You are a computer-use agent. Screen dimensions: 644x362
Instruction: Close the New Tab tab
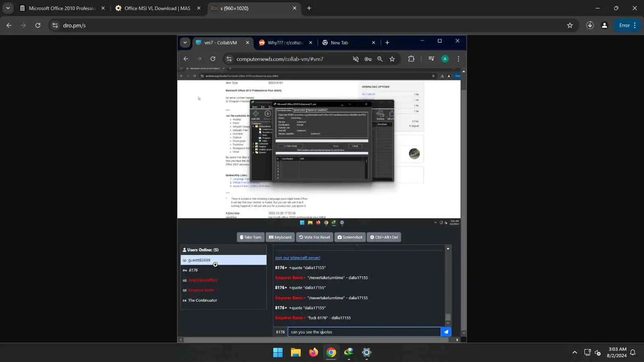(374, 43)
